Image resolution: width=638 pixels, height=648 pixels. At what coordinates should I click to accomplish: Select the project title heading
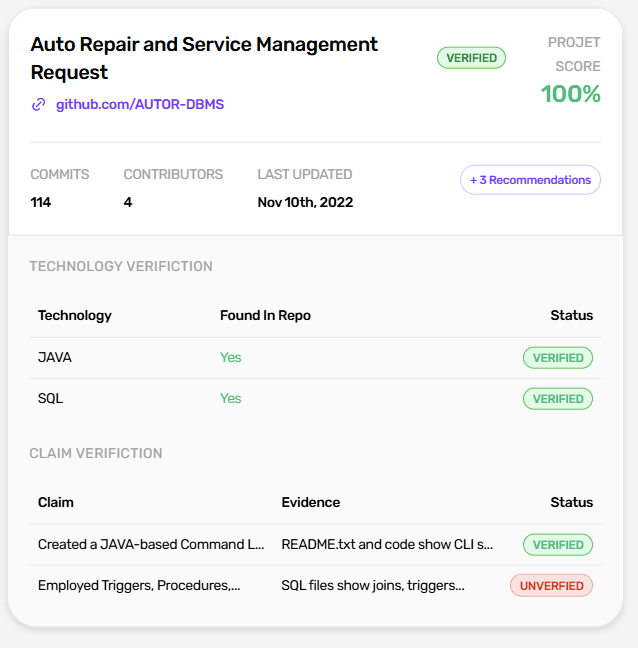coord(204,58)
